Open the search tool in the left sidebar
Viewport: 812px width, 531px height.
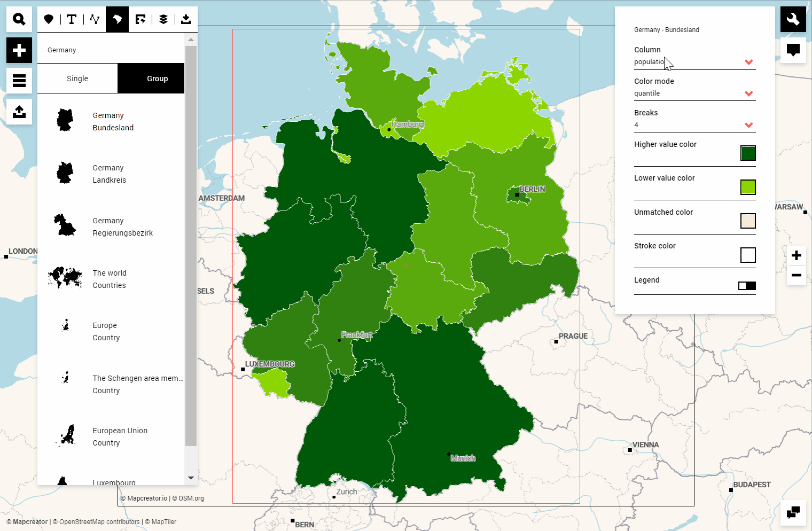click(19, 19)
